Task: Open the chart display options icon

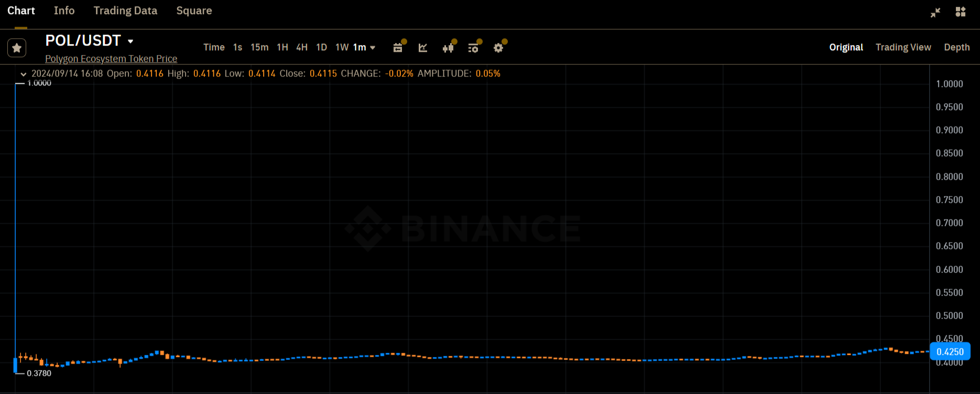Action: [473, 48]
